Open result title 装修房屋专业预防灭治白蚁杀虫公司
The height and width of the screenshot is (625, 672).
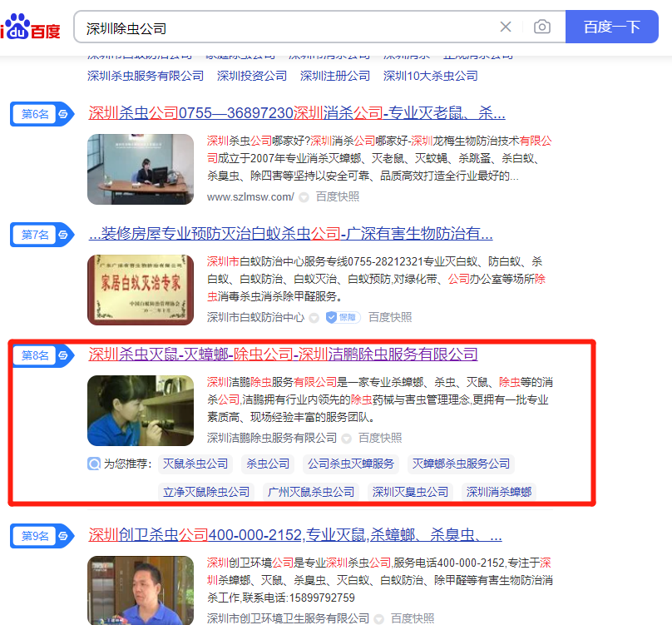(x=290, y=234)
